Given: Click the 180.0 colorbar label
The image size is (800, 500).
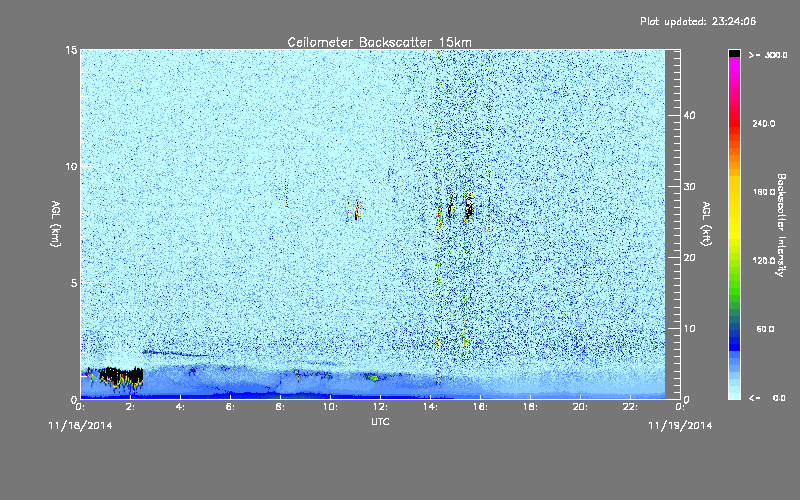Looking at the screenshot, I should click(x=764, y=192).
